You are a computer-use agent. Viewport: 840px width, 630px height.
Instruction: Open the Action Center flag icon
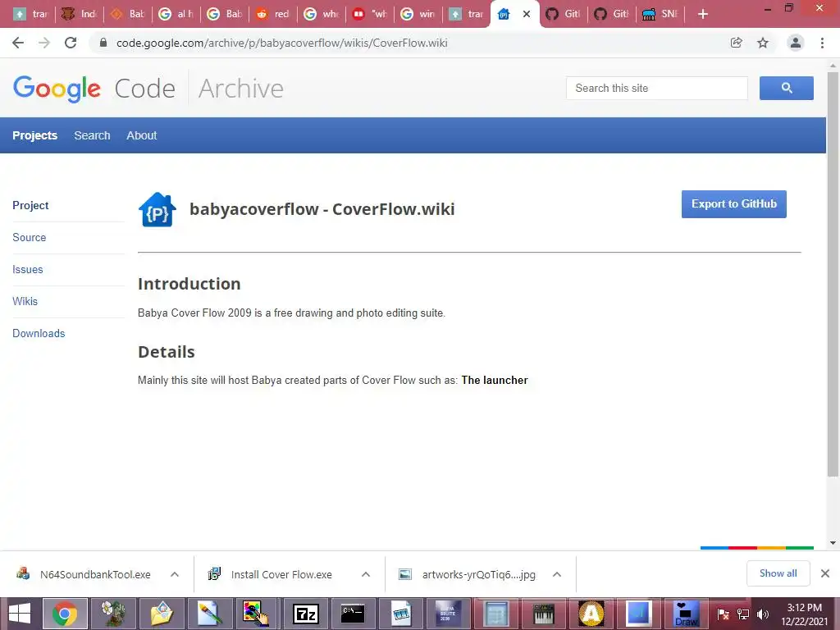(723, 614)
